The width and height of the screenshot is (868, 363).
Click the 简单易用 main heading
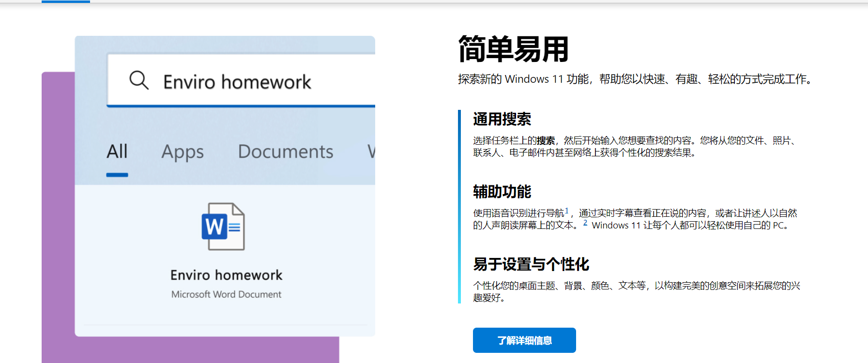tap(513, 49)
